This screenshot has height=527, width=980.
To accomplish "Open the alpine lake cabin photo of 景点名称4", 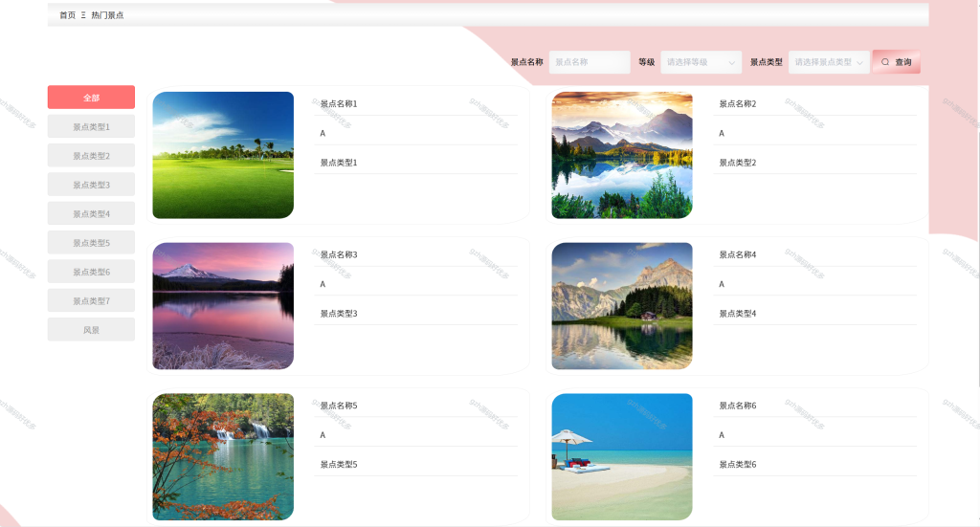I will 622,306.
